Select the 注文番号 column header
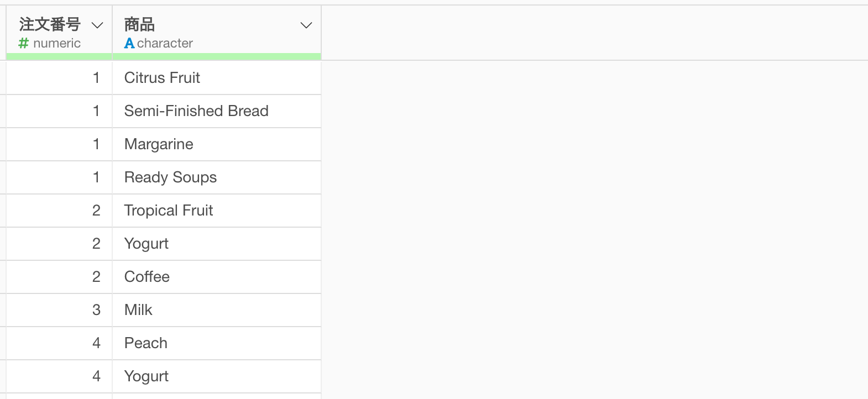 point(50,24)
